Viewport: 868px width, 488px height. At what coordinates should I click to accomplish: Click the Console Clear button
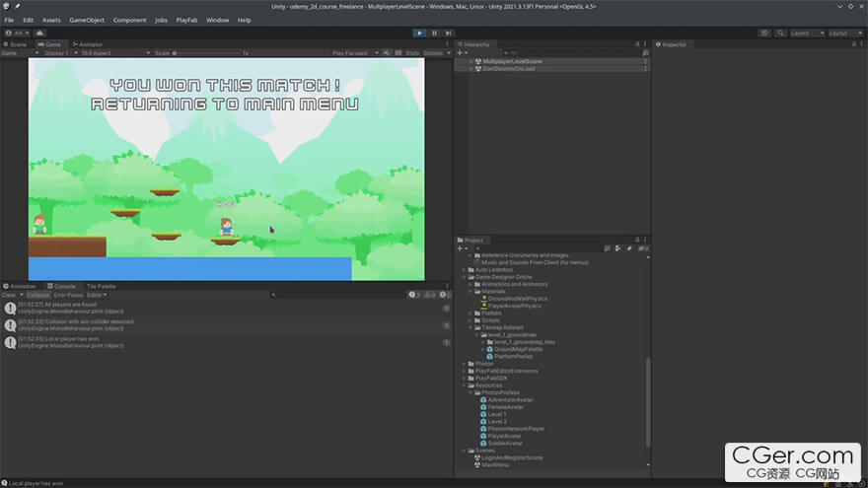9,296
